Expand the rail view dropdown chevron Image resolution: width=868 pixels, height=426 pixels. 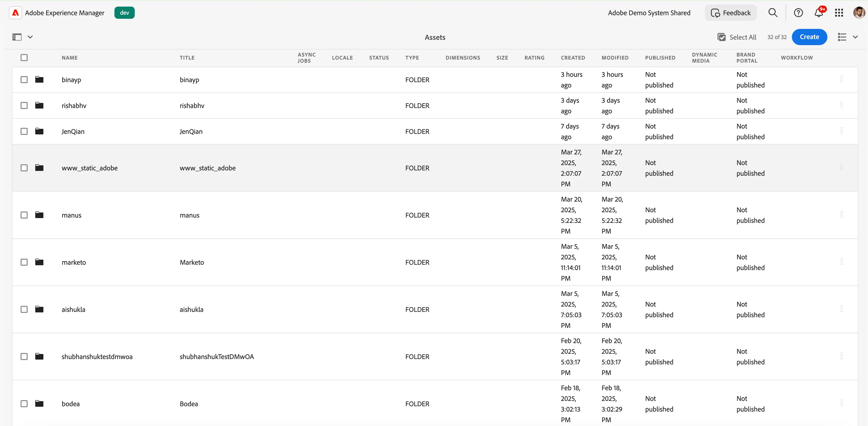(30, 37)
